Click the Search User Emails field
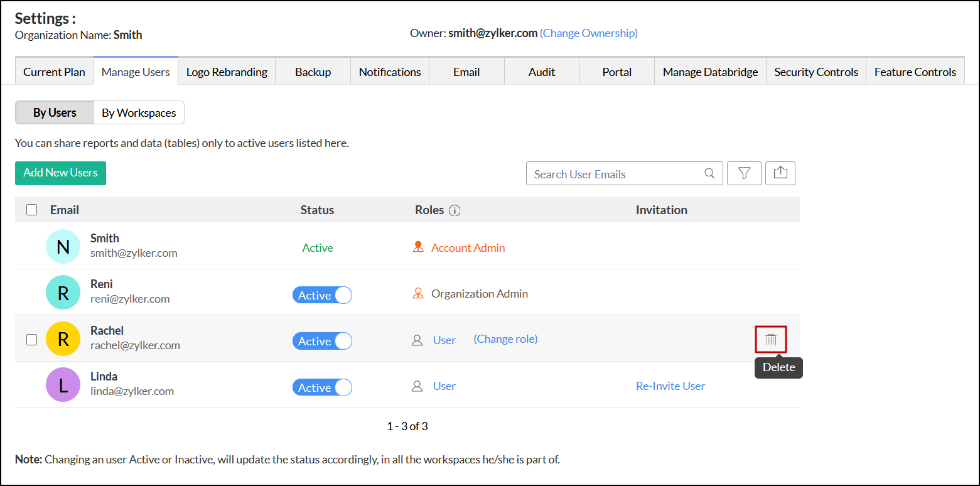 615,174
